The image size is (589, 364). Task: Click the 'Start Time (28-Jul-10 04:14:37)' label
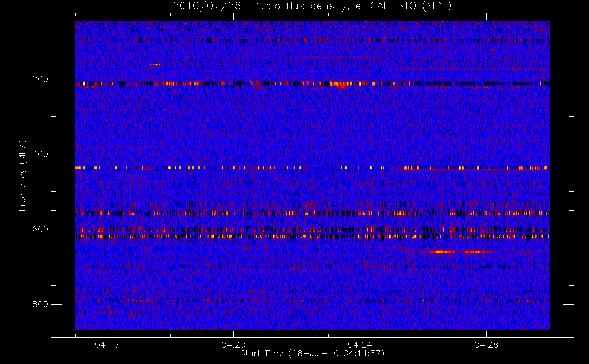pos(312,353)
